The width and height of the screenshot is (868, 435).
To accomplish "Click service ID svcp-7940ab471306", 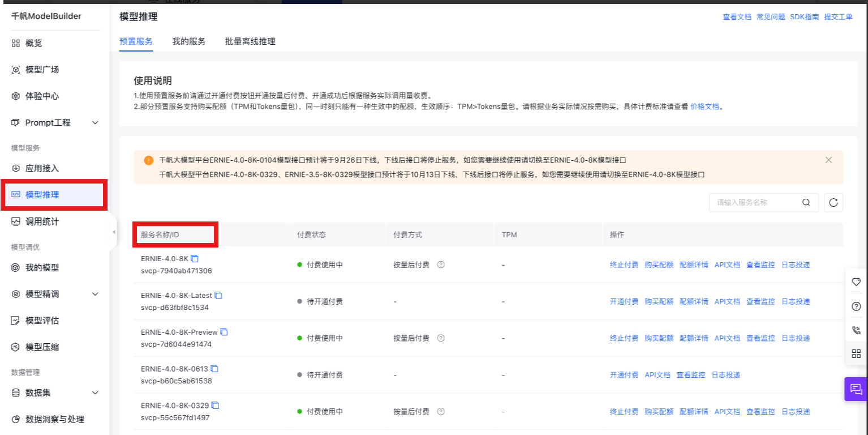I will click(x=177, y=271).
